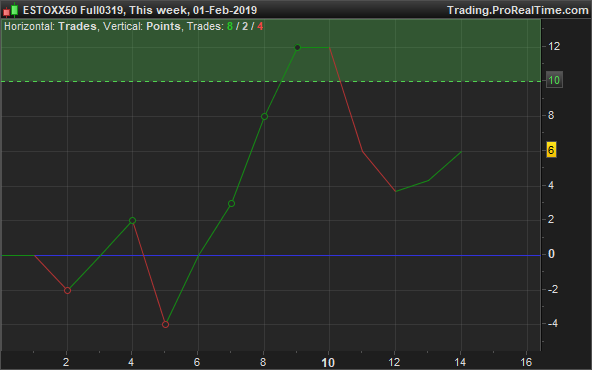Select the trade 8 marker at 8 points

(x=264, y=117)
